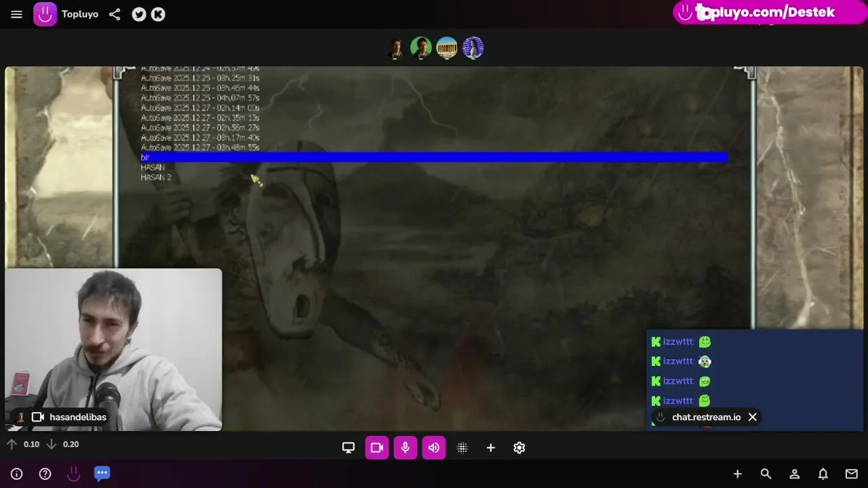Select the fourth participant avatar
The height and width of the screenshot is (488, 868).
(473, 48)
